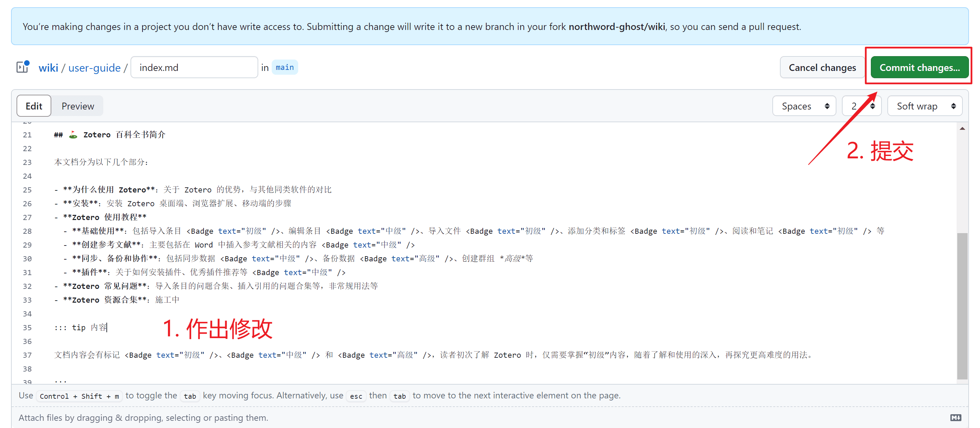This screenshot has width=980, height=428.
Task: Click the index.md filename field
Action: (x=194, y=67)
